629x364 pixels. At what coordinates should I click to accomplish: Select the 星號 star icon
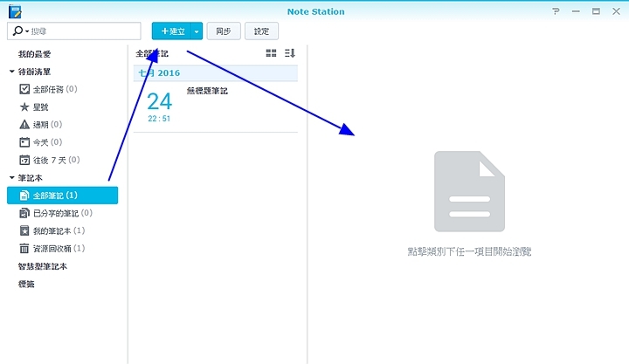(24, 106)
